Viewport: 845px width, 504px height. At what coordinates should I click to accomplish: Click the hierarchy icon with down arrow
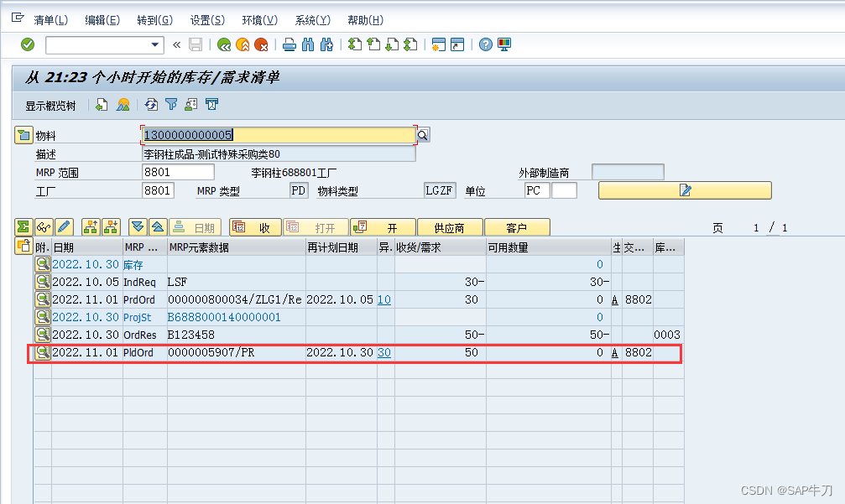[x=111, y=227]
